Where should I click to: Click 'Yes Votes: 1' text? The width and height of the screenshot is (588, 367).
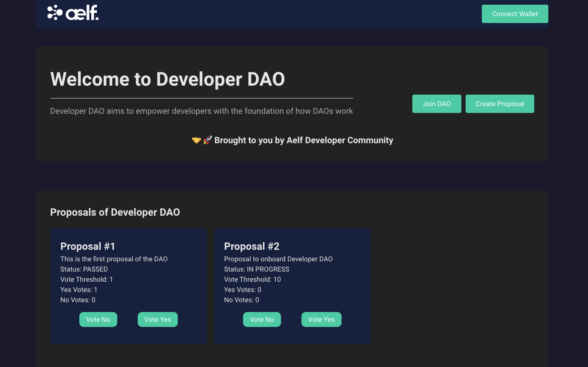pos(79,290)
